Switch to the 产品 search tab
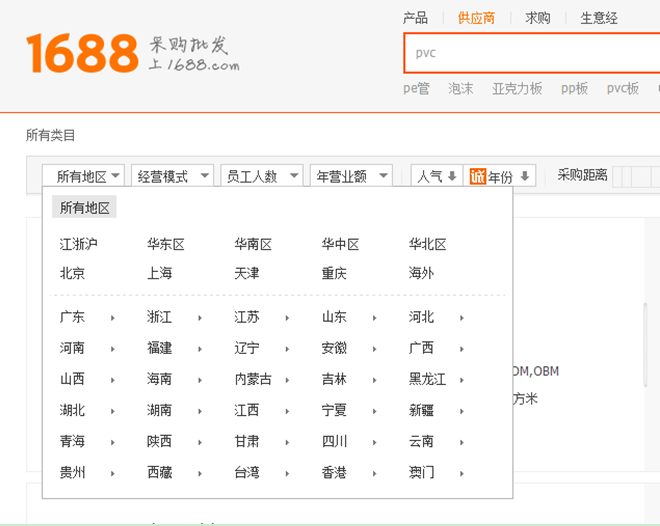This screenshot has height=526, width=660. click(415, 18)
